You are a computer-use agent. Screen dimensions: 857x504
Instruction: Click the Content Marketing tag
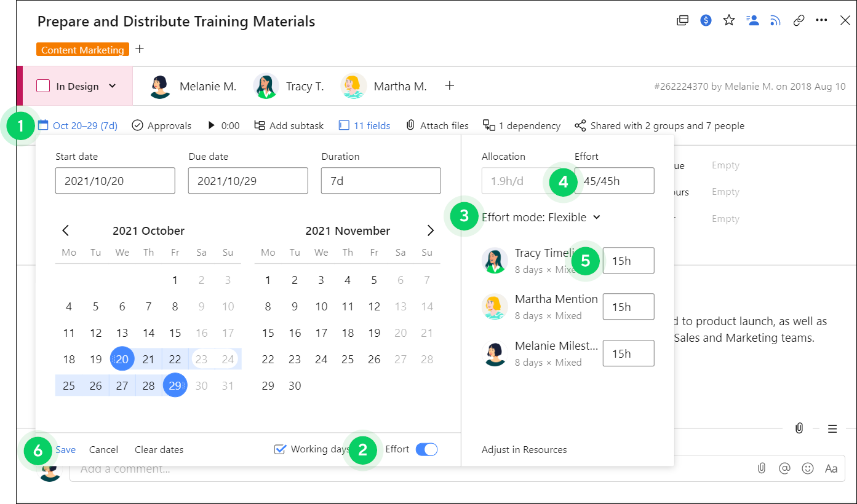(x=83, y=50)
